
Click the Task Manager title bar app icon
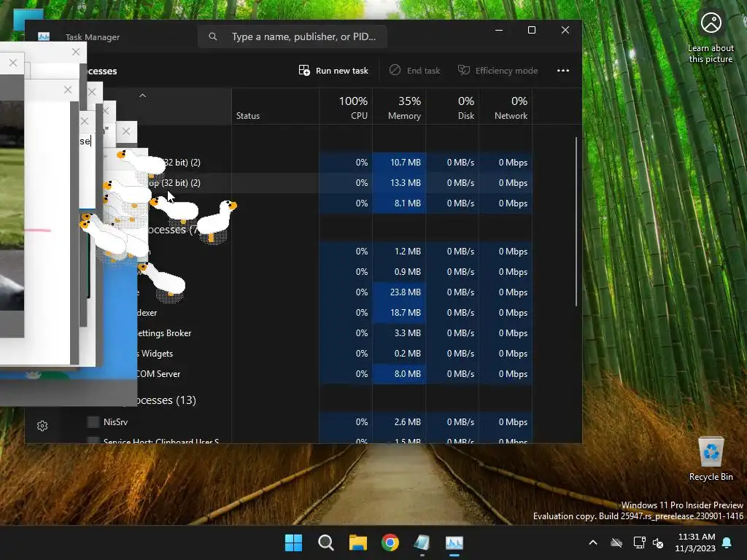(x=44, y=36)
